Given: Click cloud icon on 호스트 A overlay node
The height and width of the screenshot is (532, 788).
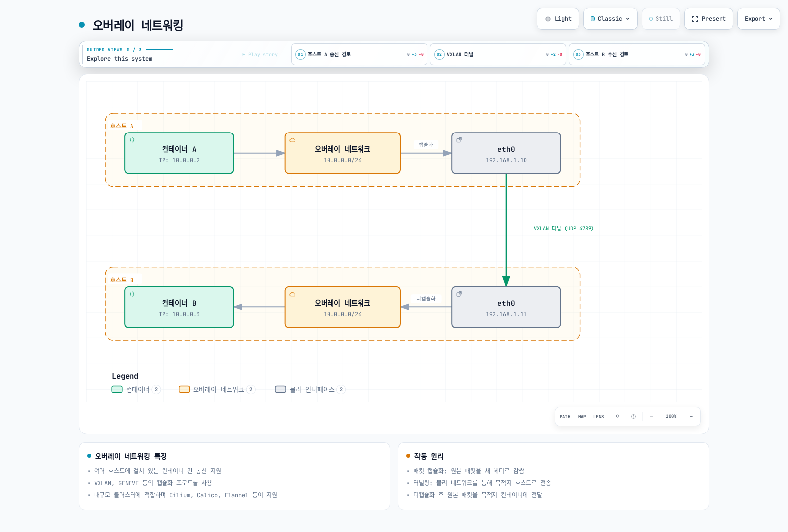Looking at the screenshot, I should [x=292, y=140].
